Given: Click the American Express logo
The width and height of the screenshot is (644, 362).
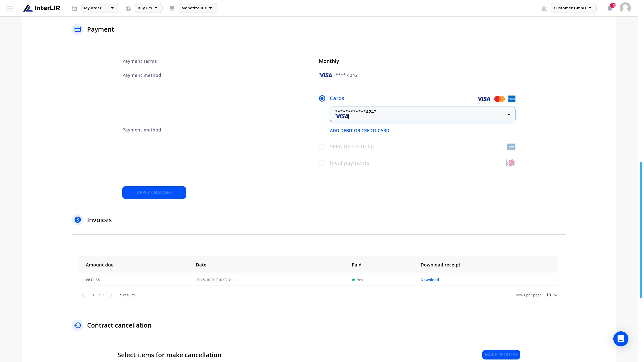Looking at the screenshot, I should coord(512,99).
